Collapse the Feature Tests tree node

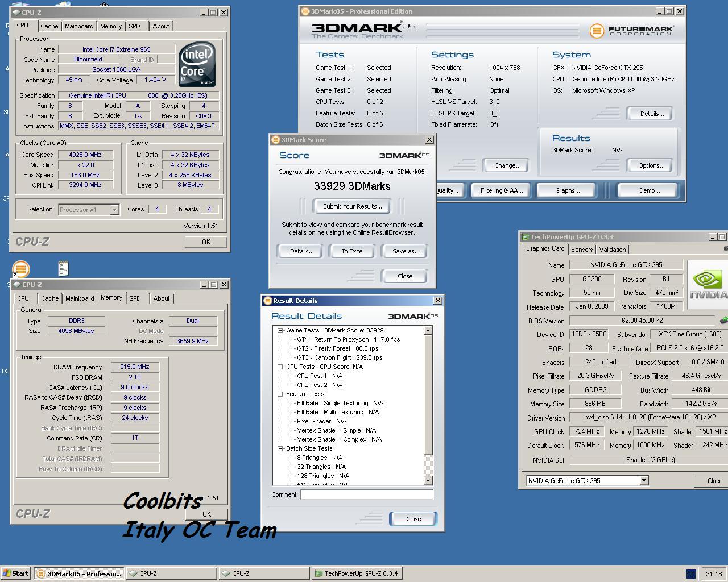[x=280, y=394]
